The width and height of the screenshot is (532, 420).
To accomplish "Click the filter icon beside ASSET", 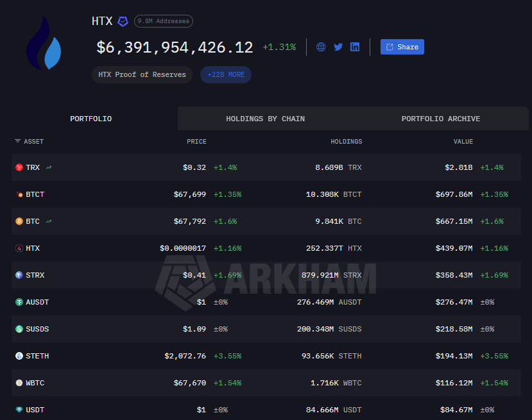I will [x=17, y=141].
